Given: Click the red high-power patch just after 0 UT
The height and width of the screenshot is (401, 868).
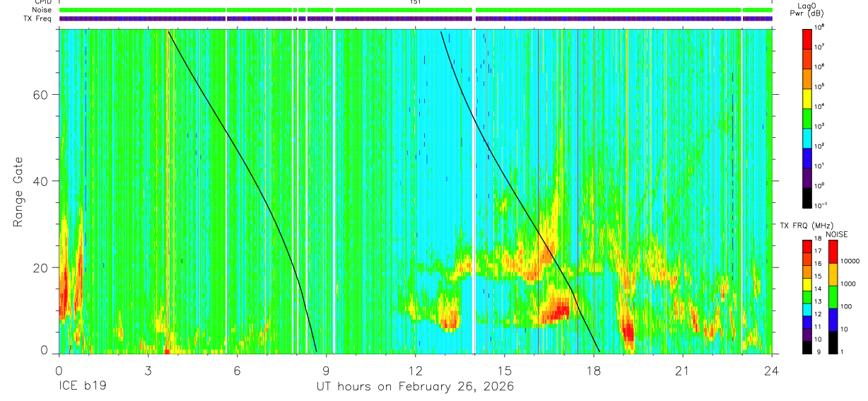Looking at the screenshot, I should coord(64,291).
